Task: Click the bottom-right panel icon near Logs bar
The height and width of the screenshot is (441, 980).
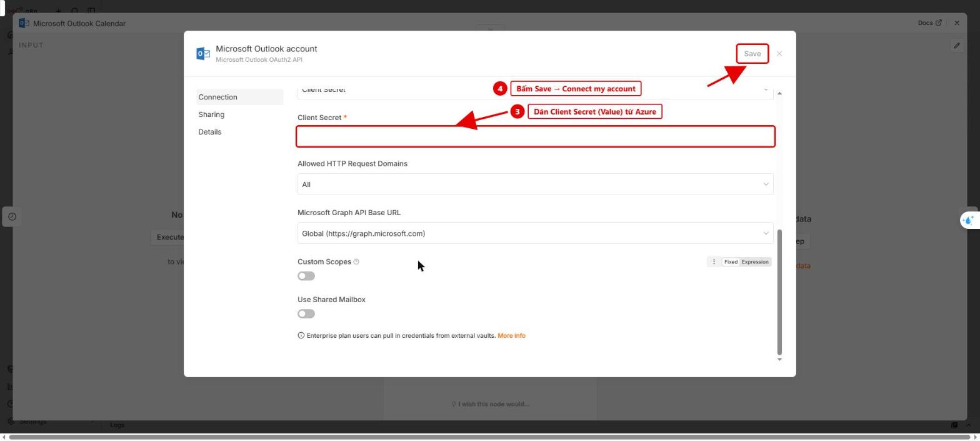Action: (954, 425)
